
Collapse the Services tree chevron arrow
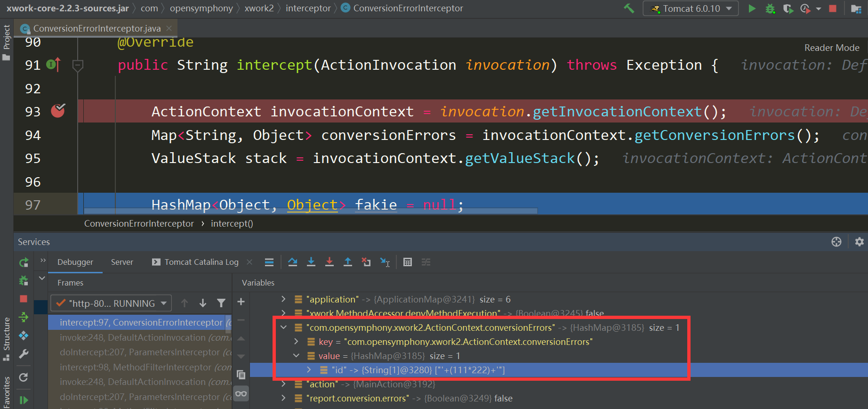click(x=42, y=278)
